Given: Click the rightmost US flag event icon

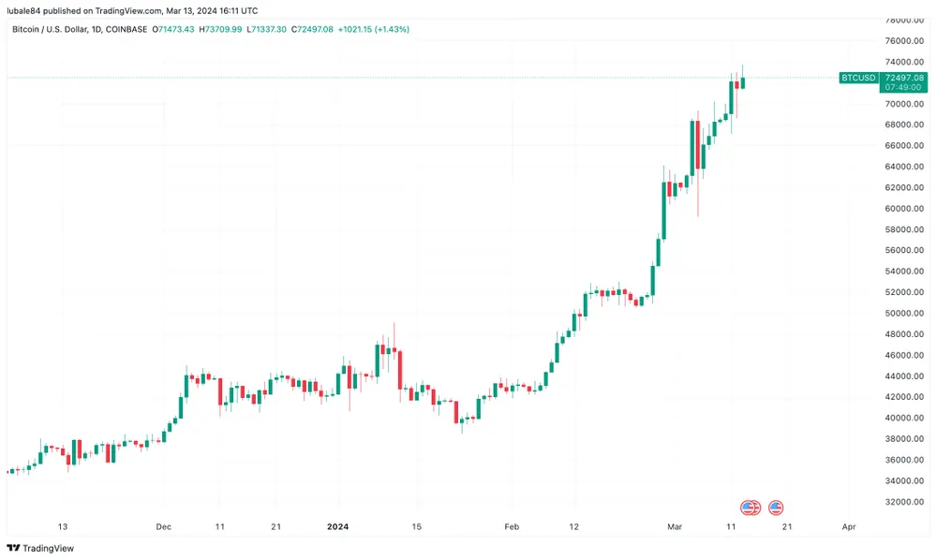Looking at the screenshot, I should (776, 508).
